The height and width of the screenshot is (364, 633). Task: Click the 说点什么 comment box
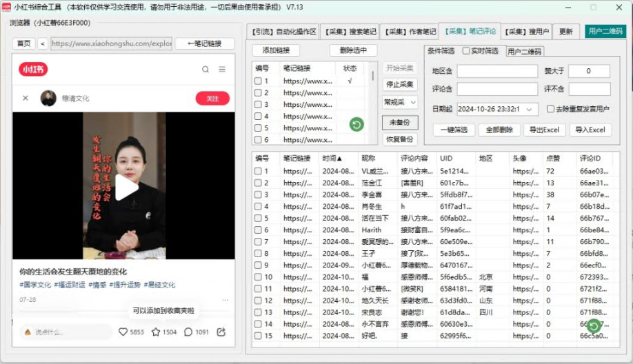(67, 332)
